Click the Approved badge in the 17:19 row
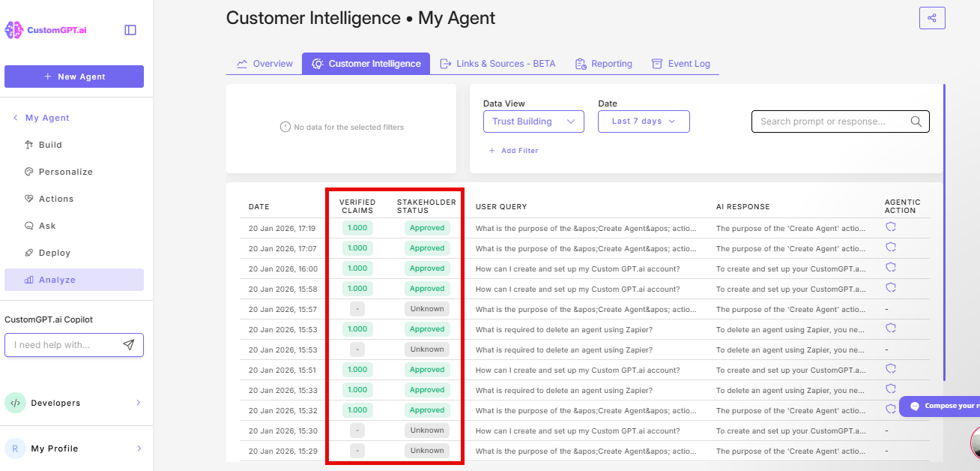980x471 pixels. coord(427,228)
